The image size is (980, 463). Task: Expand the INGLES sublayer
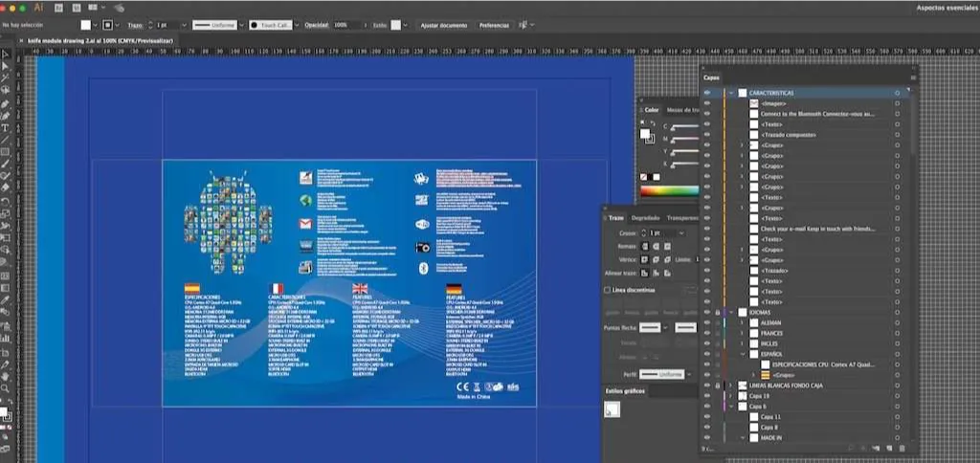coord(742,343)
